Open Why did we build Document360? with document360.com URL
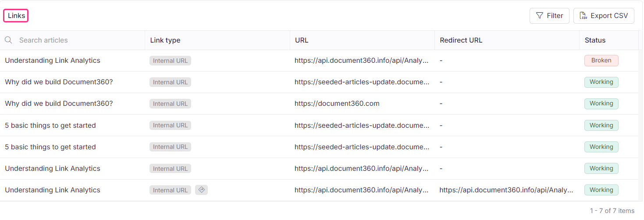The height and width of the screenshot is (220, 644). click(59, 104)
